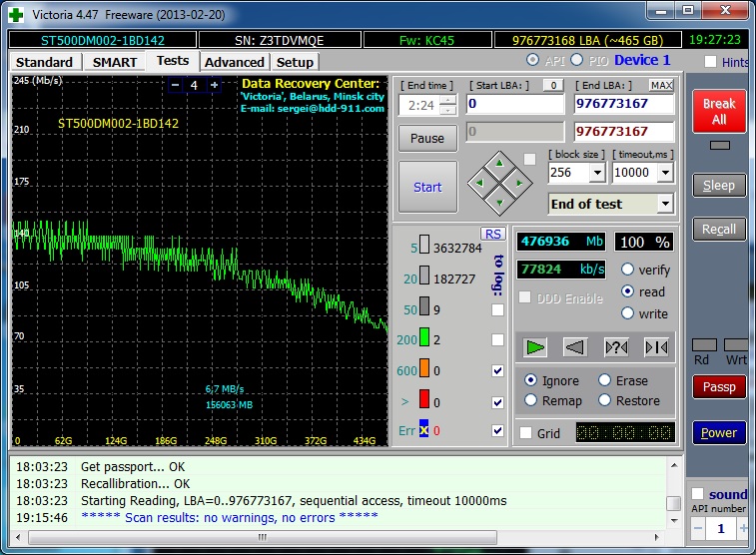Uncheck log checkbox for 600 ms blocks

click(497, 371)
